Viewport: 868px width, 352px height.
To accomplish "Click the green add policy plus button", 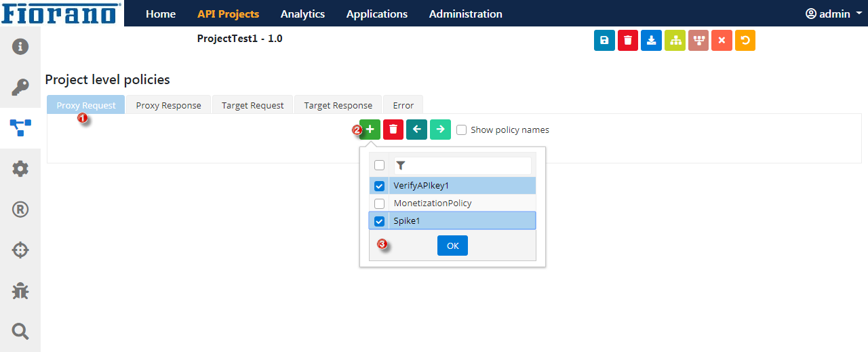I will (370, 130).
